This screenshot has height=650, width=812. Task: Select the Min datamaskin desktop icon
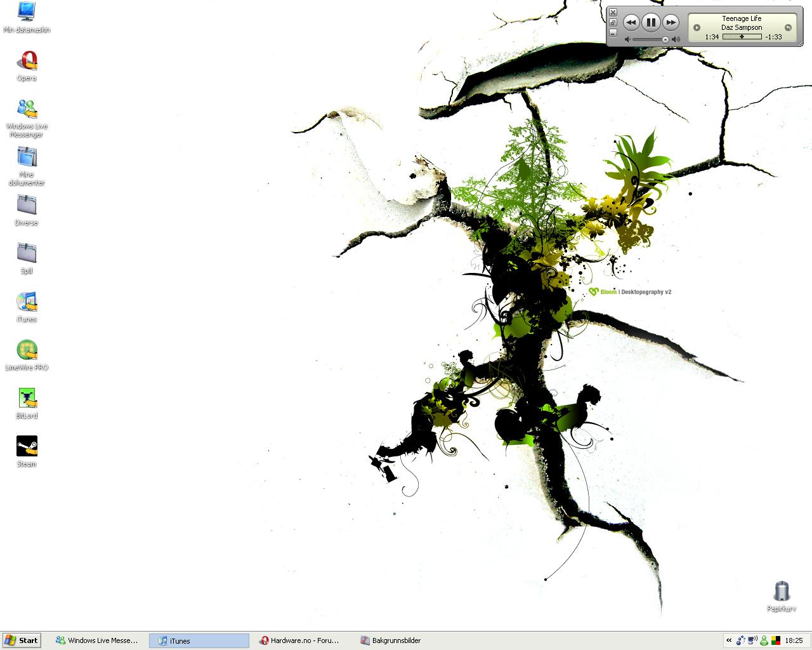[x=27, y=17]
